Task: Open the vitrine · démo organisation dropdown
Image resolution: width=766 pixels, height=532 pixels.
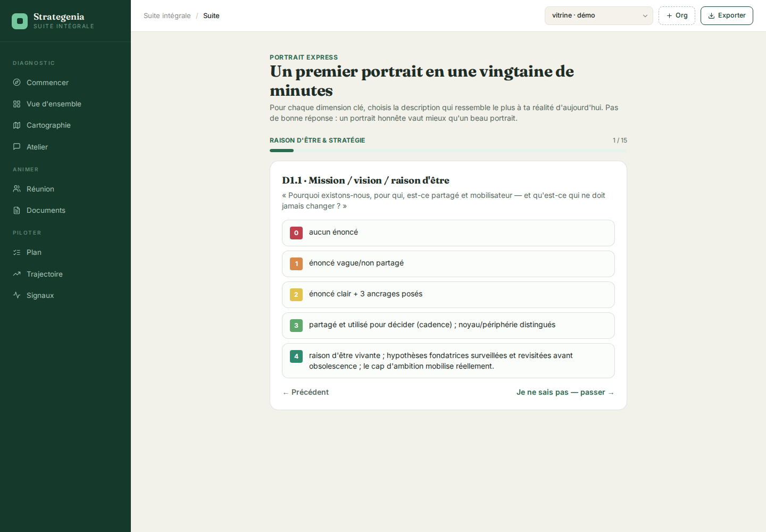Action: [598, 15]
